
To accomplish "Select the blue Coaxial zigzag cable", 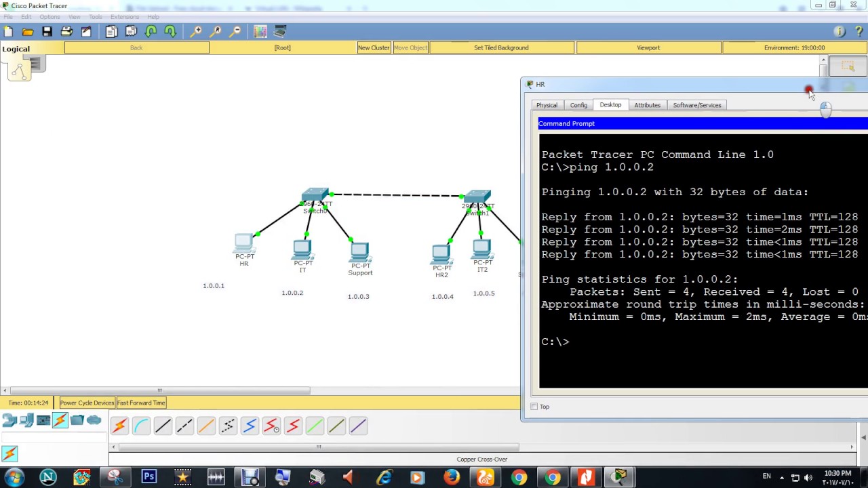I will [250, 426].
